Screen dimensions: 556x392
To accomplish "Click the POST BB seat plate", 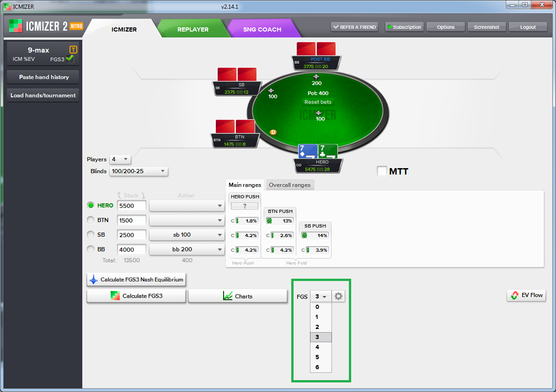I will 316,63.
